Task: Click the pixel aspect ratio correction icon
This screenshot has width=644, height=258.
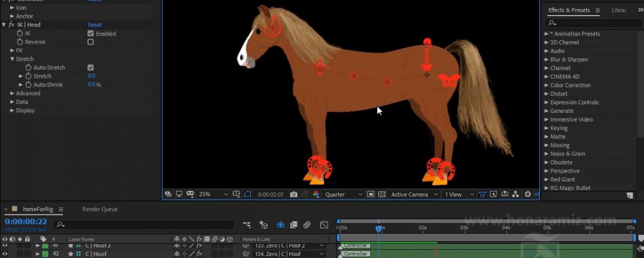Action: pos(482,195)
